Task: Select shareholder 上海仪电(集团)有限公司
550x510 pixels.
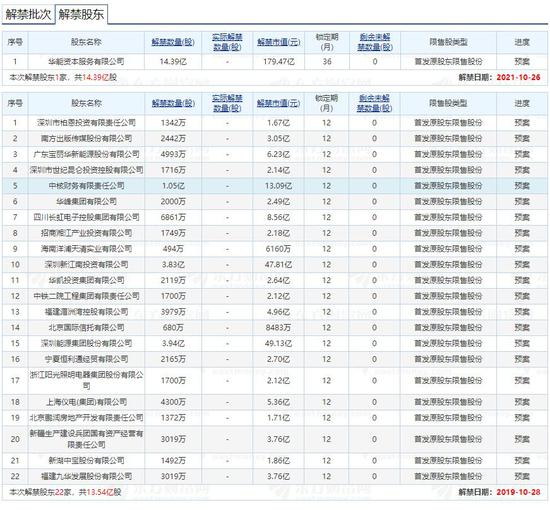Action: (x=86, y=402)
